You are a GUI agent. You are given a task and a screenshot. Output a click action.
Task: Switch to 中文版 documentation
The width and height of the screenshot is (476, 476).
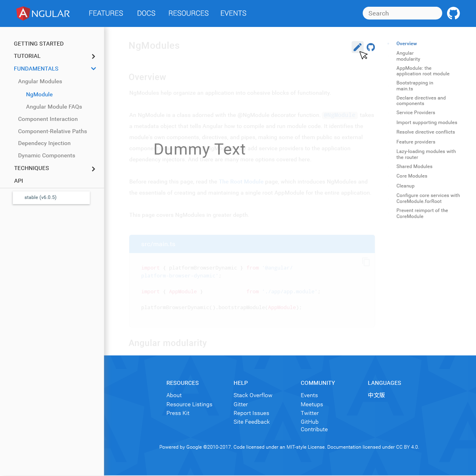coord(376,395)
